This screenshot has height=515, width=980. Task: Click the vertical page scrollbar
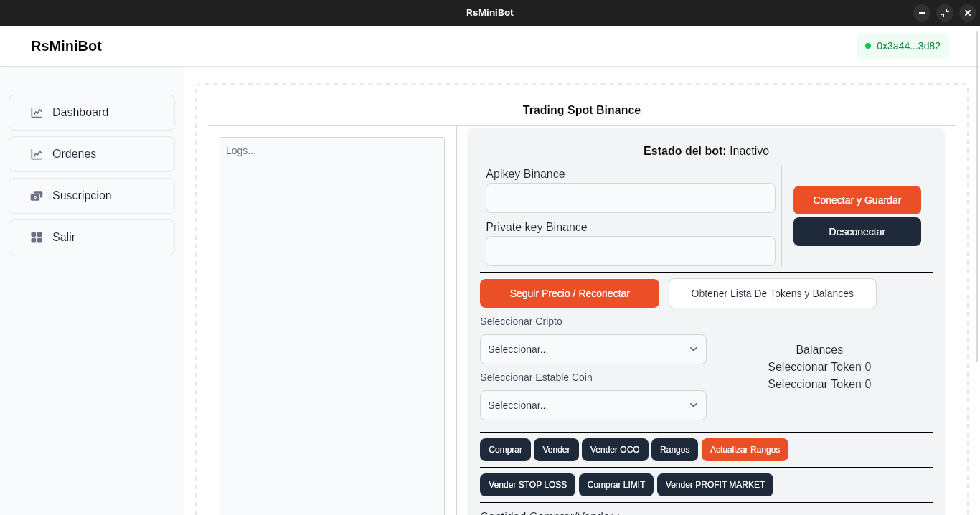pos(976,194)
